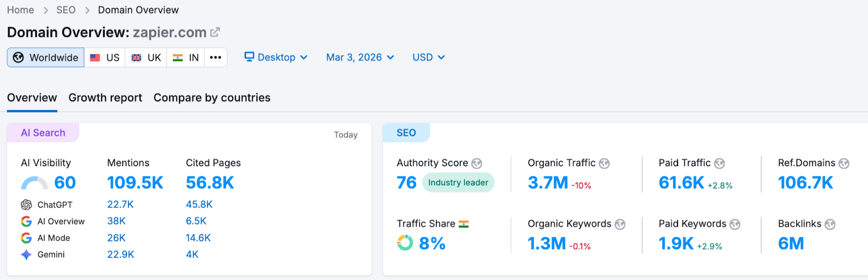Click the Traffic Share donut chart
Screen dimensions: 868x280
click(405, 243)
